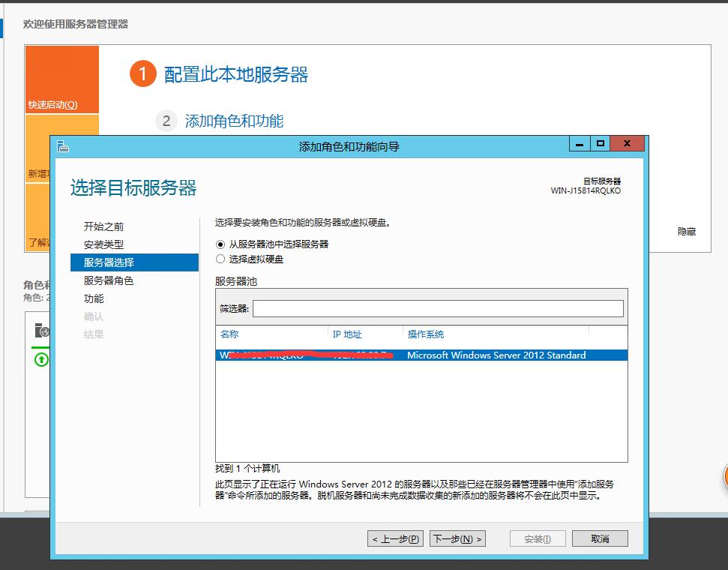
Task: Sort server pool by 名称 column
Action: coord(229,334)
